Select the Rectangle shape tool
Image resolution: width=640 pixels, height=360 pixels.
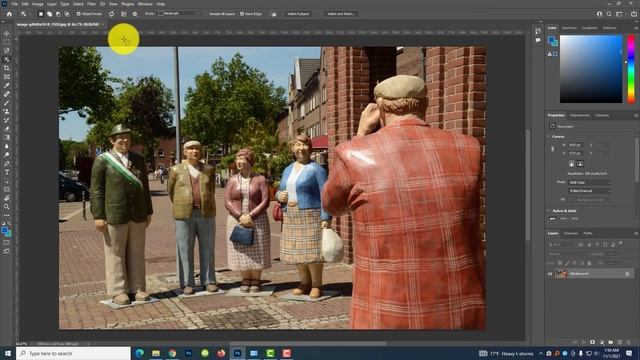coord(7,189)
